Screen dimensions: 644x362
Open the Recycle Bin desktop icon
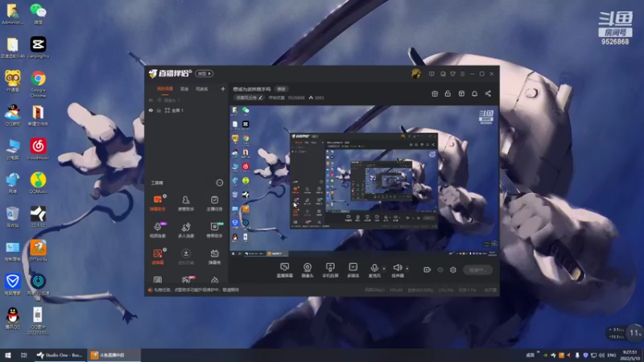pos(12,217)
